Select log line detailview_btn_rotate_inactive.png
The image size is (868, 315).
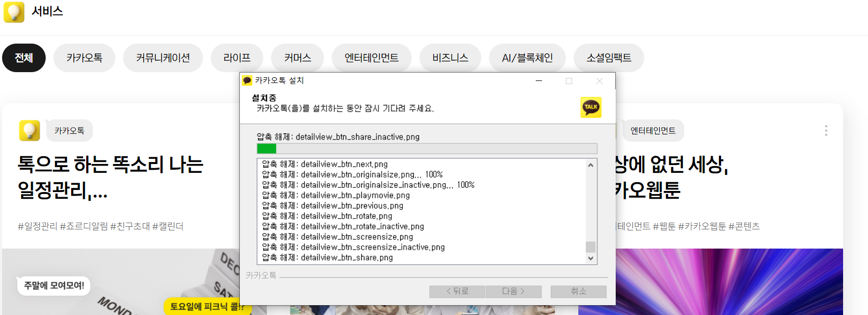point(343,226)
